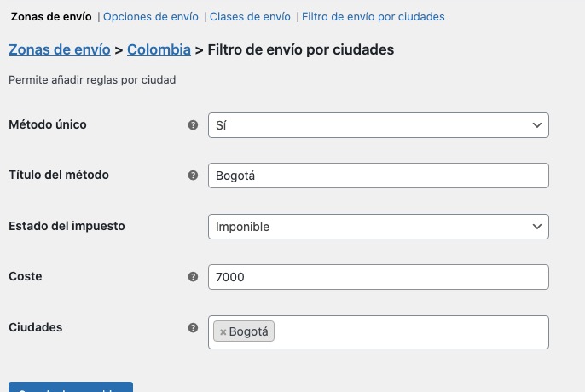Image resolution: width=585 pixels, height=392 pixels.
Task: Remove the Bogotá city tag
Action: pyautogui.click(x=223, y=332)
